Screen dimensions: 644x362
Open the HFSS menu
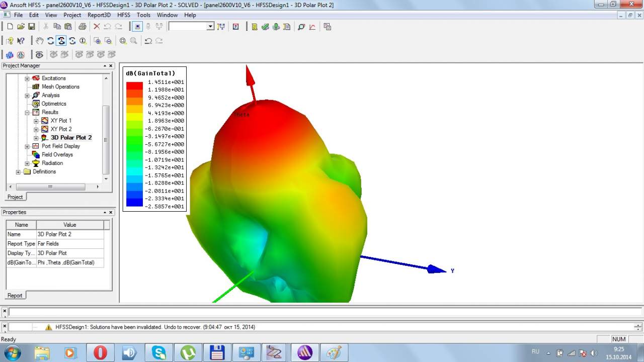point(124,15)
